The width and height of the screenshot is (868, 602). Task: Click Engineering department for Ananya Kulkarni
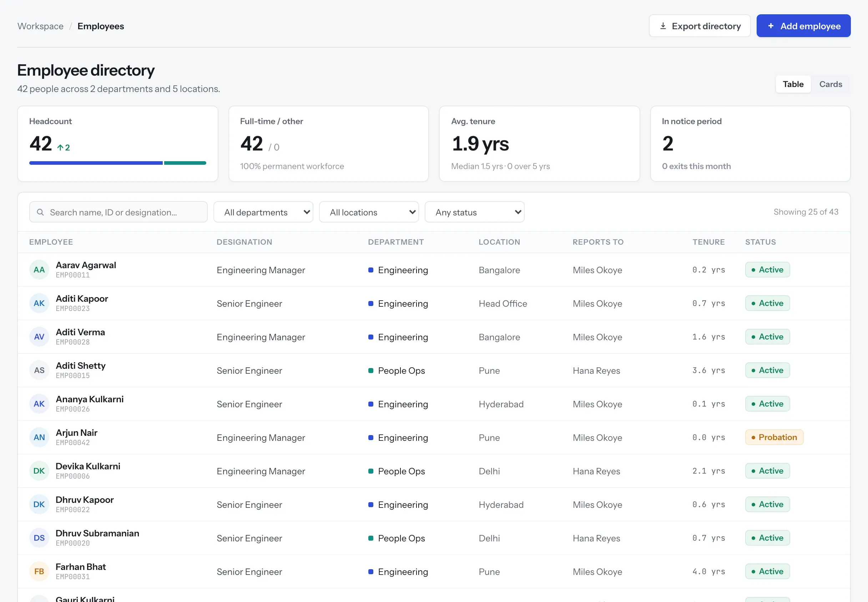pyautogui.click(x=398, y=404)
